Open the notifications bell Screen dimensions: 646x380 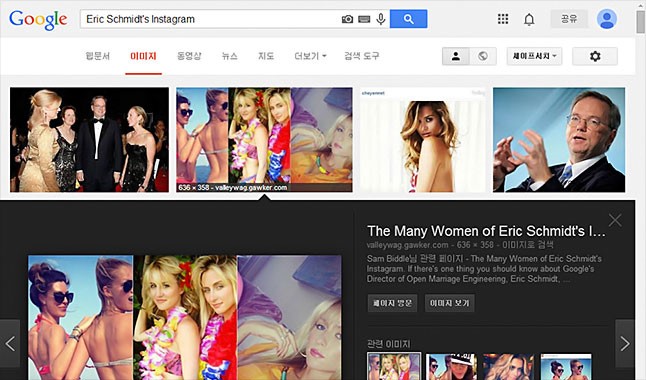529,19
